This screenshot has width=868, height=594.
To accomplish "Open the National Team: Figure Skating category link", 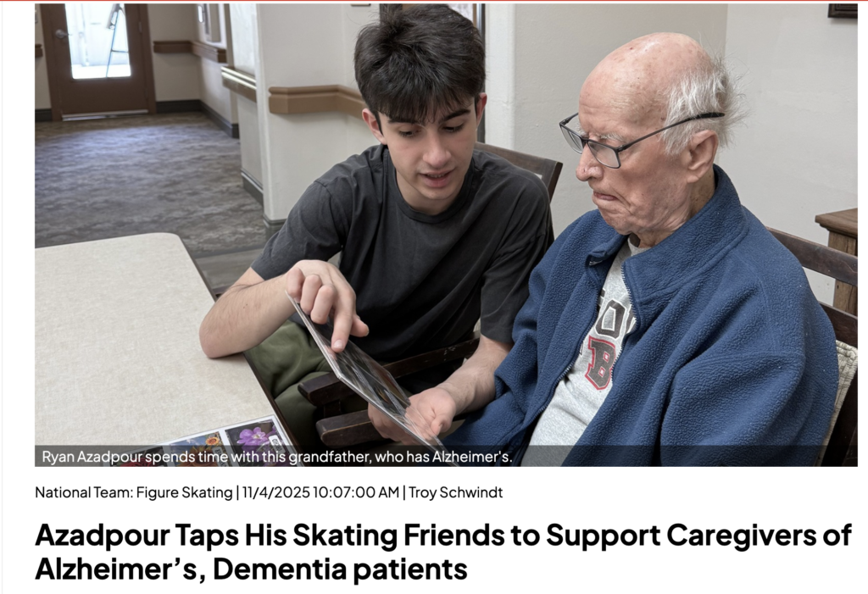I will pyautogui.click(x=133, y=492).
